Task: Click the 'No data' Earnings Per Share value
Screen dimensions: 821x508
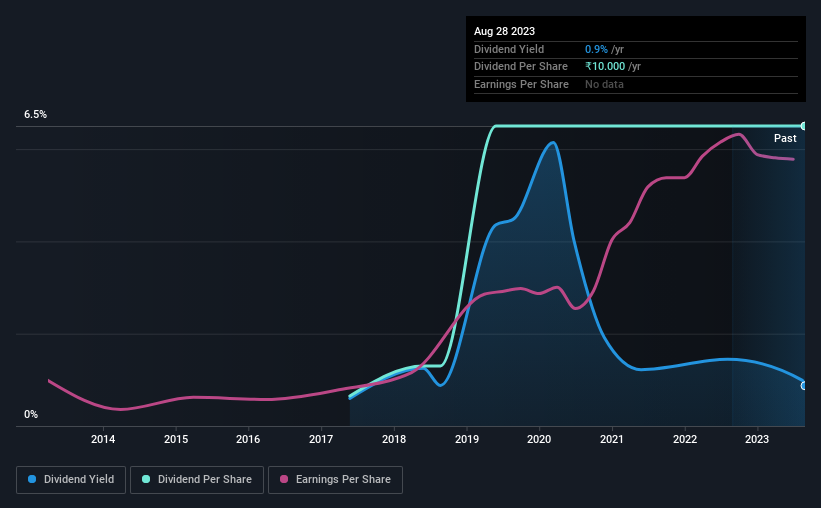Action: pyautogui.click(x=604, y=84)
